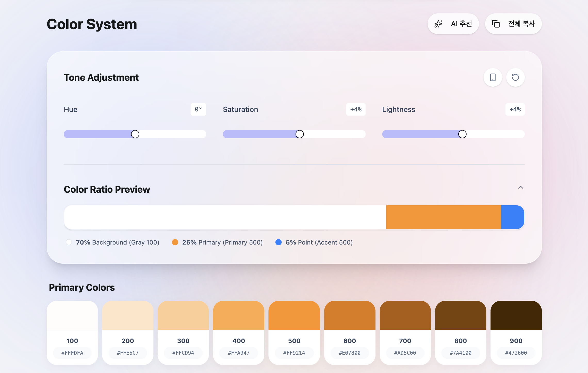Click the Saturation slider handle
Screen dimensions: 588x373
tap(299, 134)
